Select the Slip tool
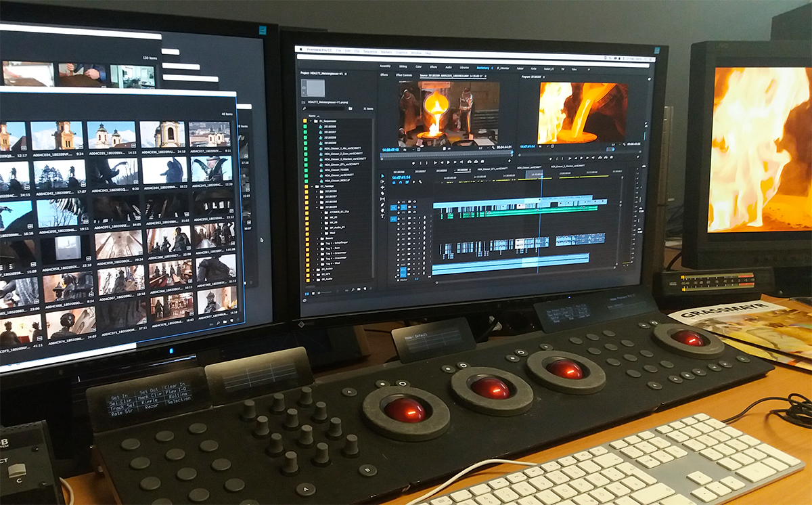Viewport: 812px width, 505px height. point(383,198)
